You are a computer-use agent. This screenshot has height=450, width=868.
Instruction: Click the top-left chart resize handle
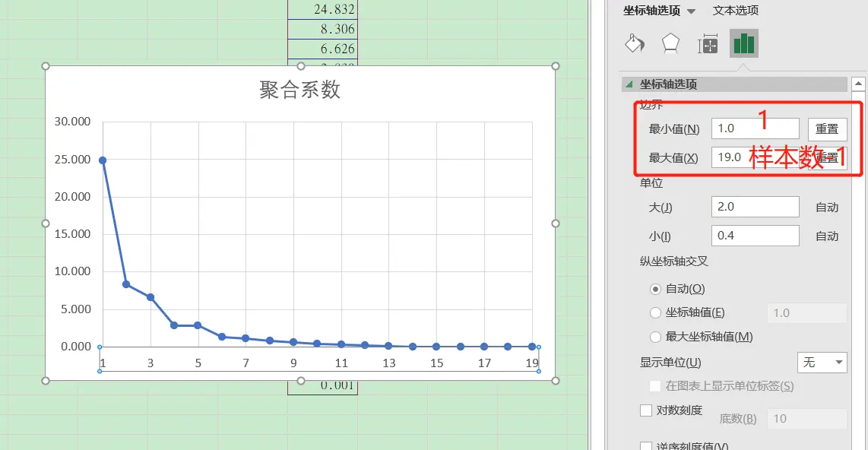[46, 66]
